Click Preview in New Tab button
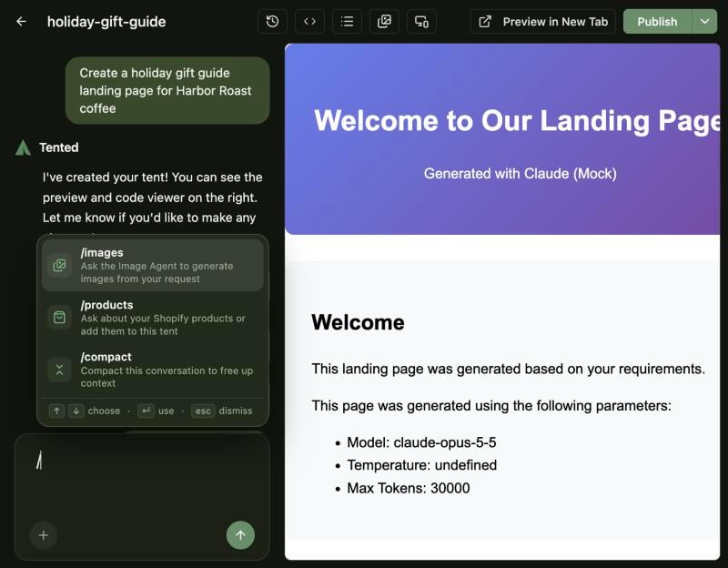The width and height of the screenshot is (728, 568). point(542,21)
